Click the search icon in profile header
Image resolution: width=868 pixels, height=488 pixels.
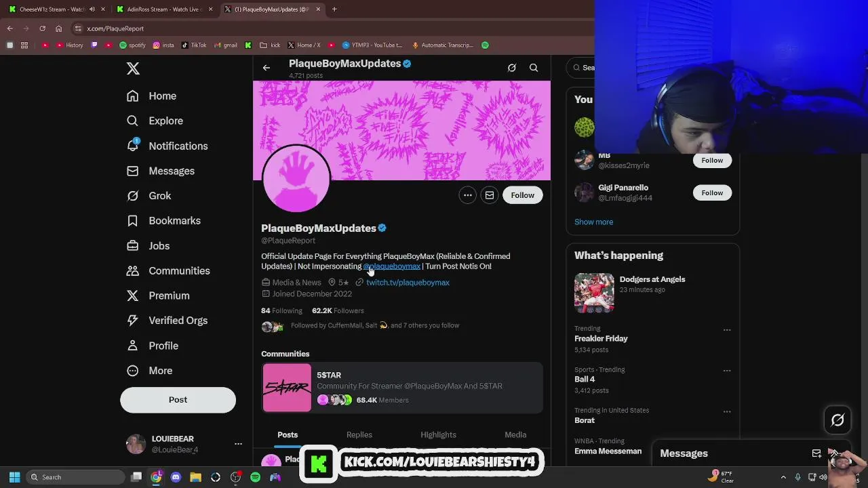534,68
